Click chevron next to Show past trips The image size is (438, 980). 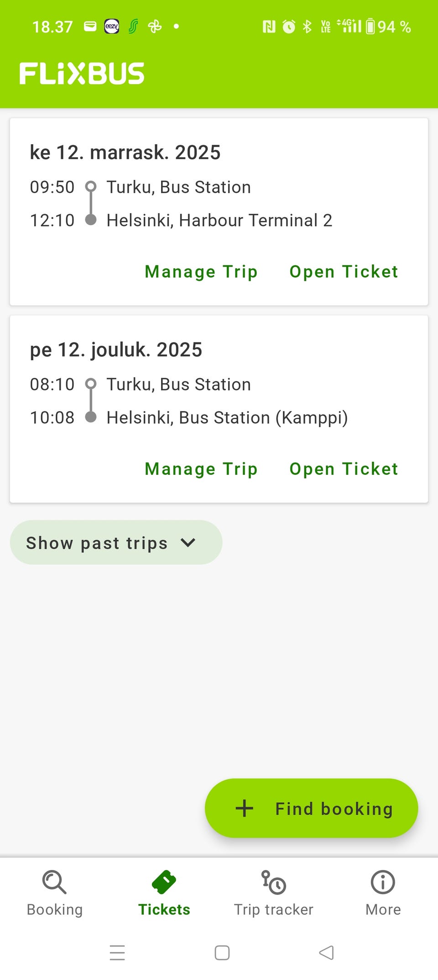tap(188, 543)
